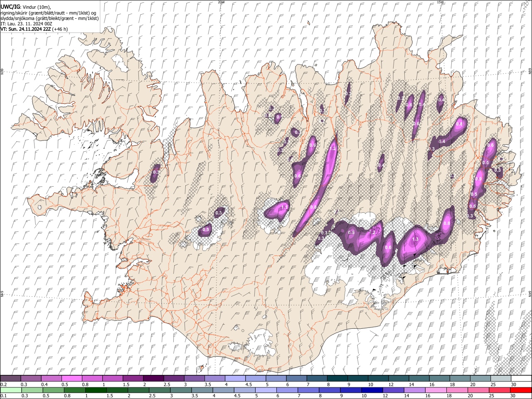Select the medium blue 7 mm rain-scale swatch
This screenshot has height=399, width=532.
point(308,390)
